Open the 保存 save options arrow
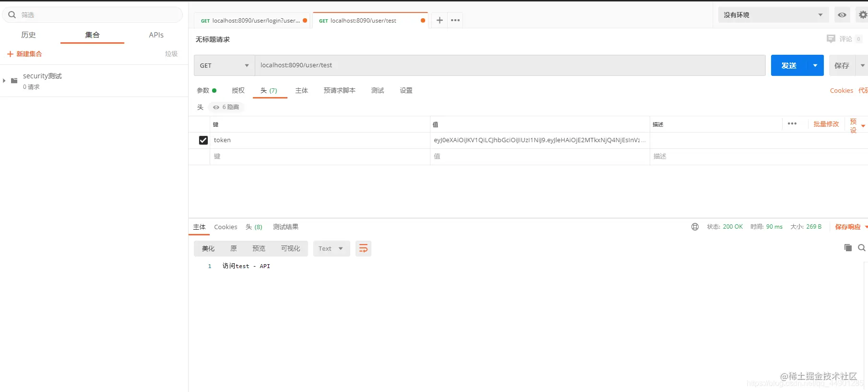The height and width of the screenshot is (392, 868). 862,65
